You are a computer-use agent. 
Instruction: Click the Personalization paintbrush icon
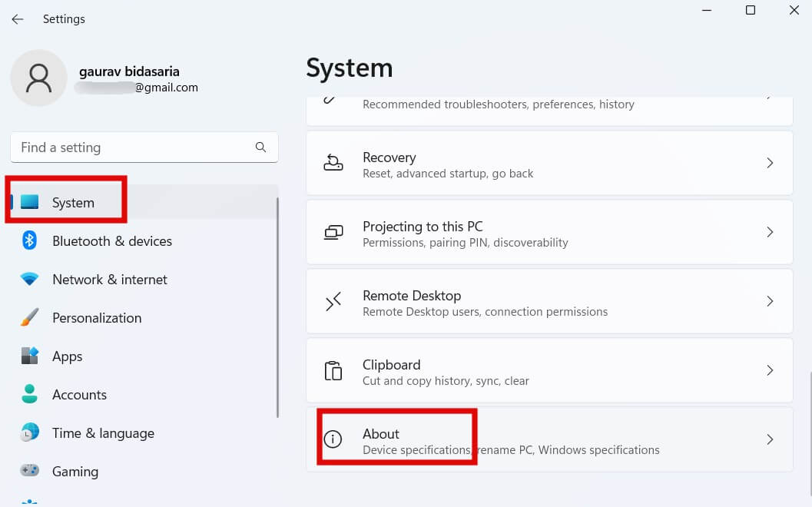pos(30,318)
